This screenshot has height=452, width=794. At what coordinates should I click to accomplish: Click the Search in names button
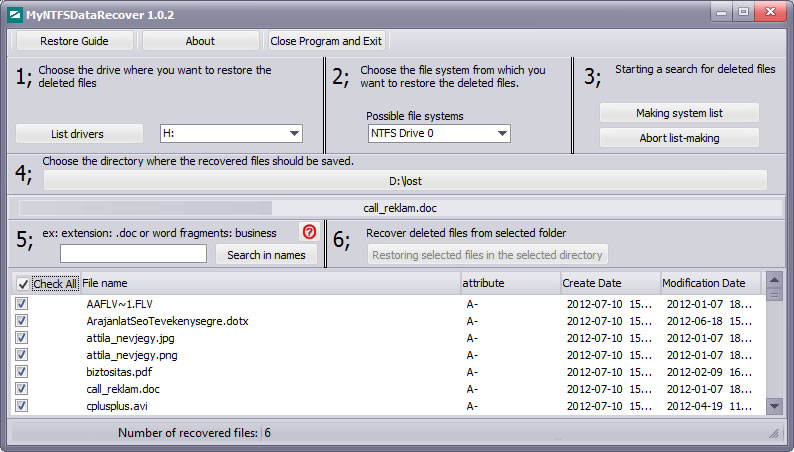[x=266, y=255]
